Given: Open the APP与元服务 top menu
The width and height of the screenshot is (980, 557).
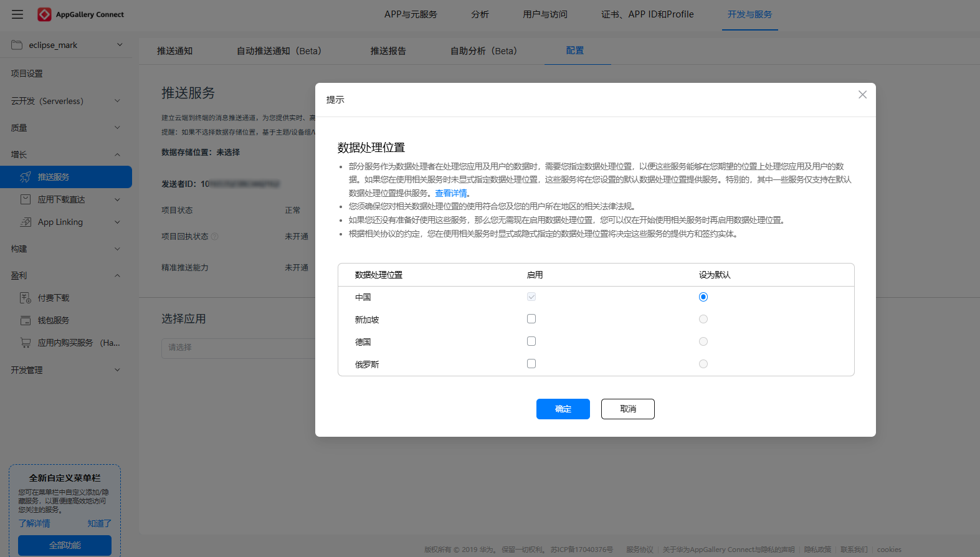Looking at the screenshot, I should 411,14.
